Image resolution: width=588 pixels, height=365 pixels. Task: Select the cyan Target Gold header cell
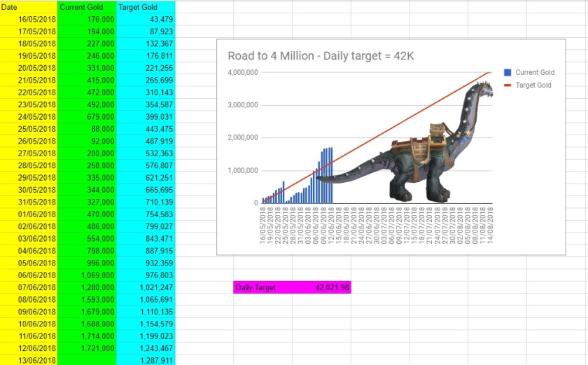coord(145,7)
